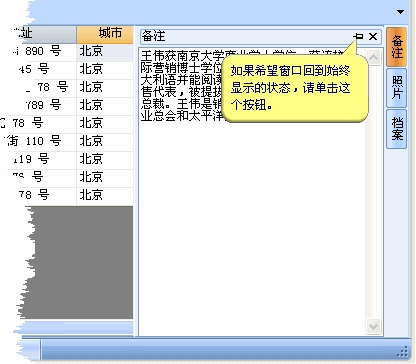The image size is (416, 364).
Task: Open the 档案 side tab
Action: pyautogui.click(x=397, y=129)
